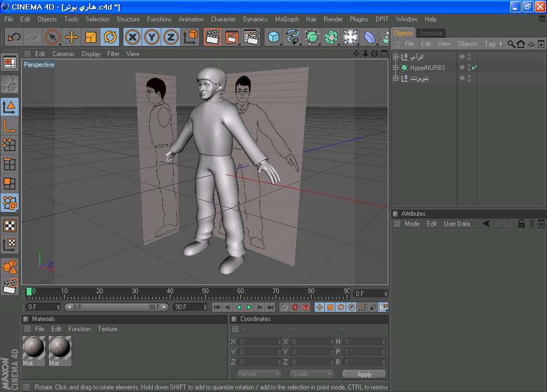Switch to Edges mode
The width and height of the screenshot is (547, 392).
pos(10,164)
